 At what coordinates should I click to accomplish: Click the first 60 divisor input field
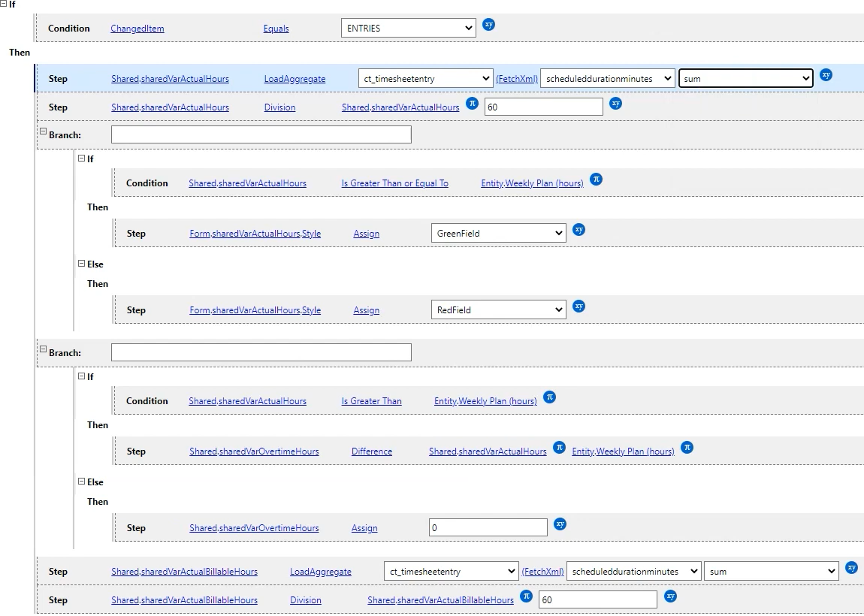pos(543,107)
